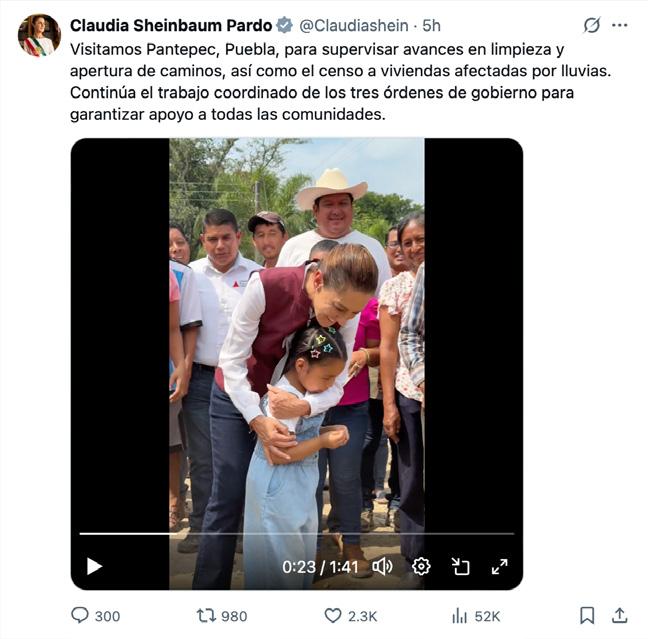Click the reply icon with 300 comments

[x=80, y=615]
